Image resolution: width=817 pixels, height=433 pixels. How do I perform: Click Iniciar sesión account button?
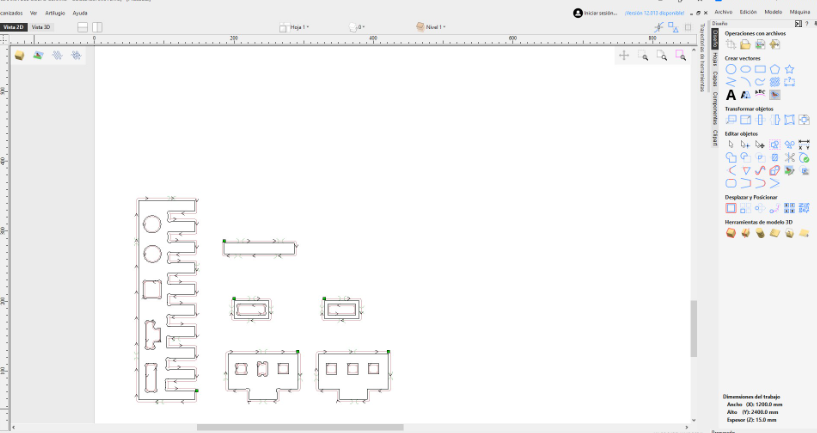coord(595,13)
